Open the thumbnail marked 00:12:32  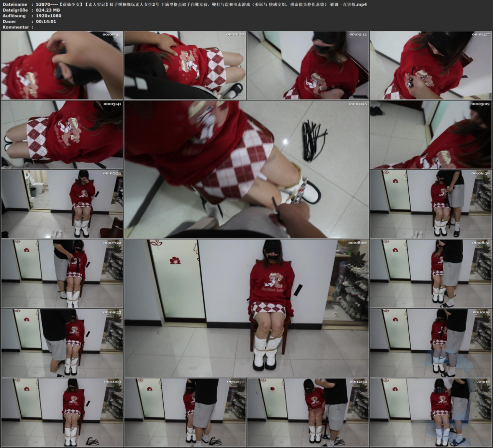pyautogui.click(x=308, y=412)
